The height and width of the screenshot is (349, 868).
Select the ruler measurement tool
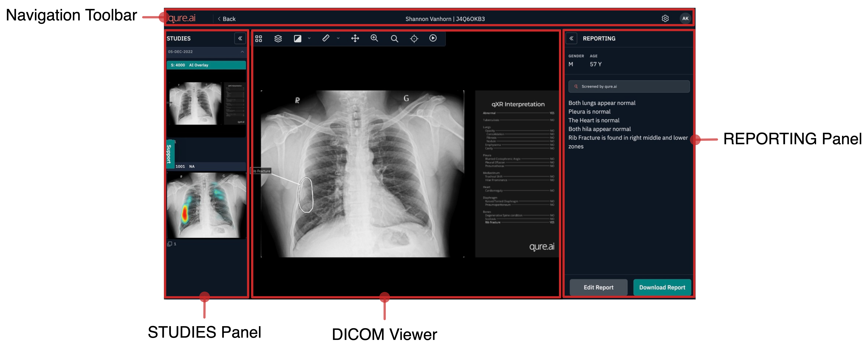tap(326, 38)
